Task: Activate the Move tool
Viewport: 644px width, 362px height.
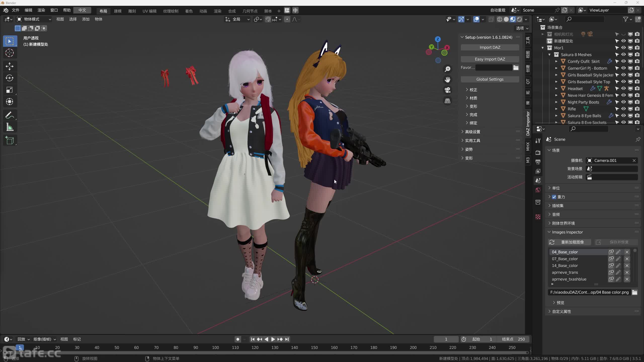Action: tap(10, 66)
